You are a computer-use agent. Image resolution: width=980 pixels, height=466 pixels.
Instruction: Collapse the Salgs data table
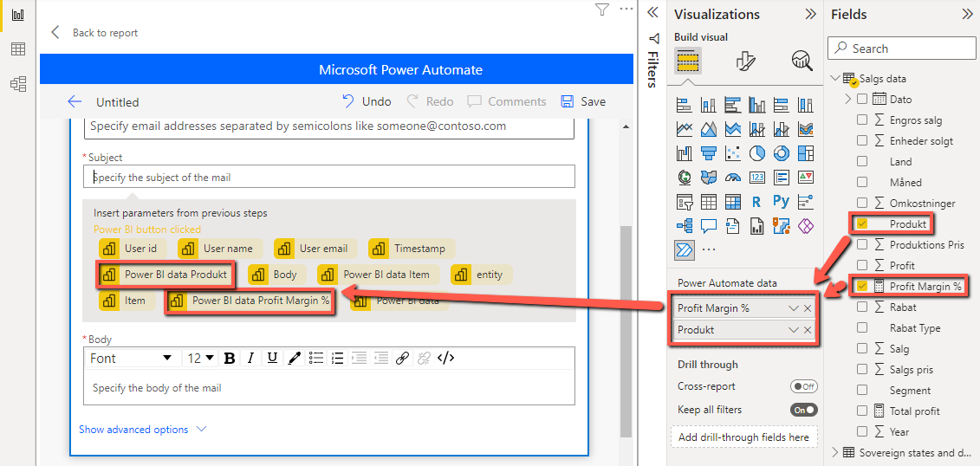coord(835,78)
